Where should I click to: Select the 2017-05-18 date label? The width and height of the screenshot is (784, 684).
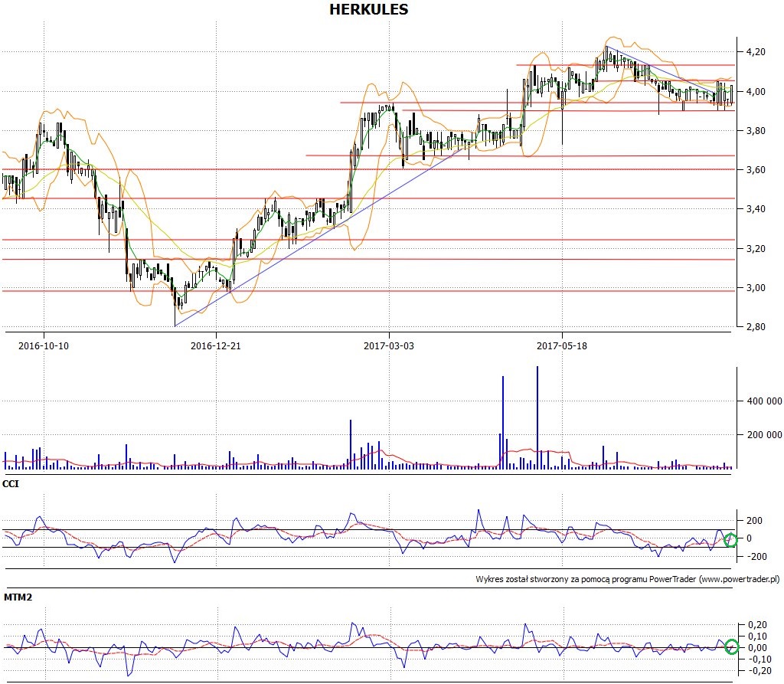tap(561, 345)
